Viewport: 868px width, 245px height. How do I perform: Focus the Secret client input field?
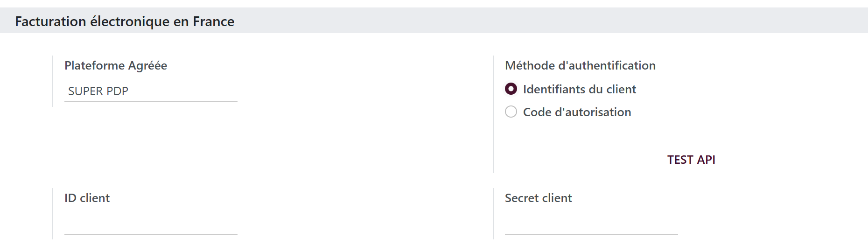(x=591, y=224)
